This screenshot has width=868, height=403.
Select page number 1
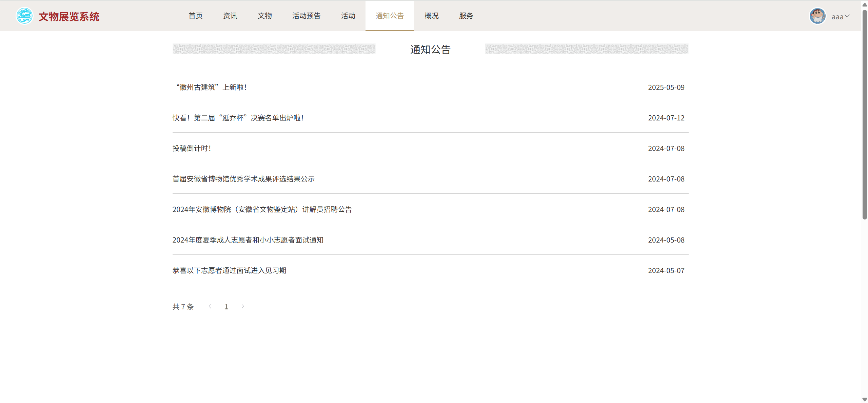226,307
